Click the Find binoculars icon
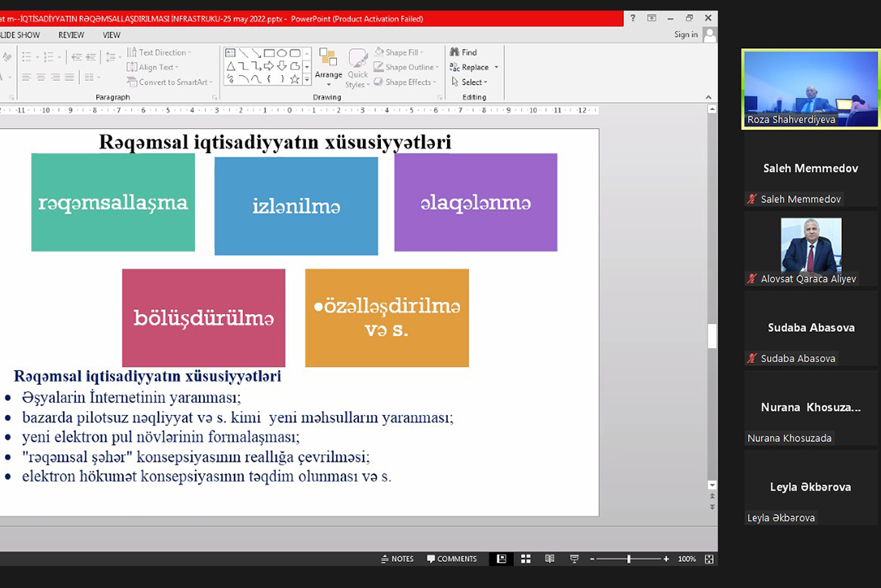The width and height of the screenshot is (881, 588). tap(455, 52)
